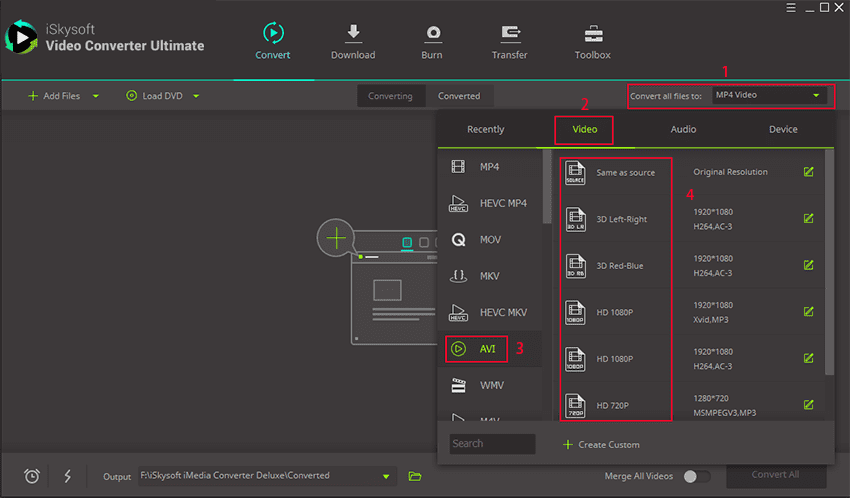Click the lightning high-speed conversion icon

[x=67, y=476]
